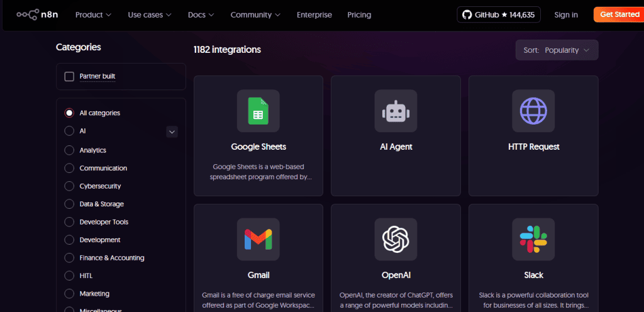The image size is (644, 312).
Task: Click the Get Started button
Action: pyautogui.click(x=619, y=14)
